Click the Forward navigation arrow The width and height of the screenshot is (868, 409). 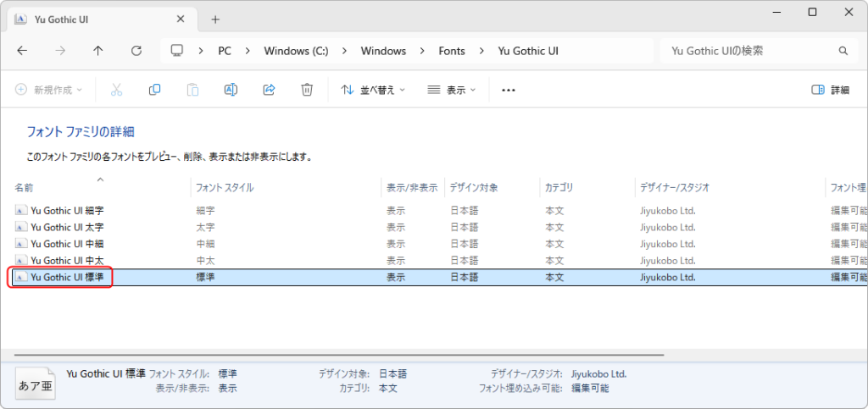(x=60, y=51)
